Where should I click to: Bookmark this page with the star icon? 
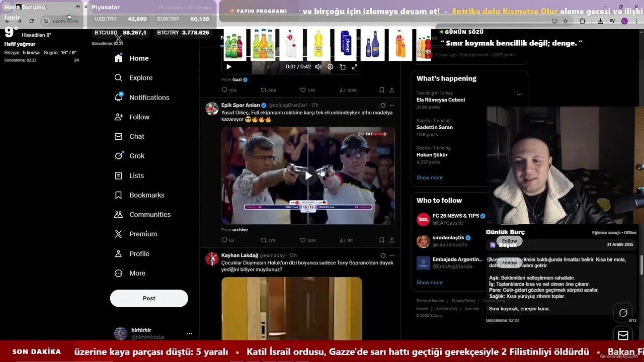click(566, 21)
